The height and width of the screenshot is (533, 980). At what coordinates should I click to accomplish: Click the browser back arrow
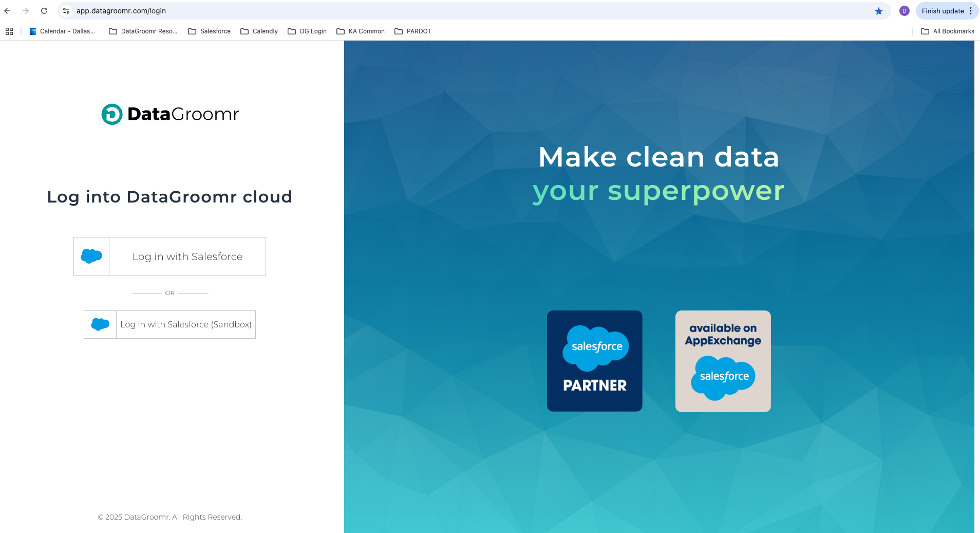[x=7, y=11]
